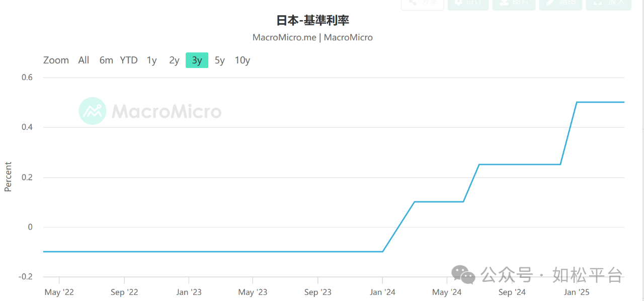Switch zoom to YTD
Image resolution: width=644 pixels, height=301 pixels.
tap(129, 60)
